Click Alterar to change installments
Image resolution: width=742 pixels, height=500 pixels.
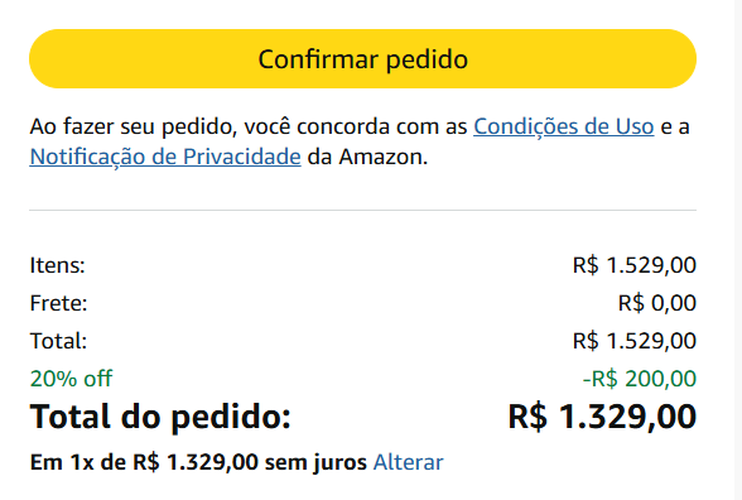(408, 462)
